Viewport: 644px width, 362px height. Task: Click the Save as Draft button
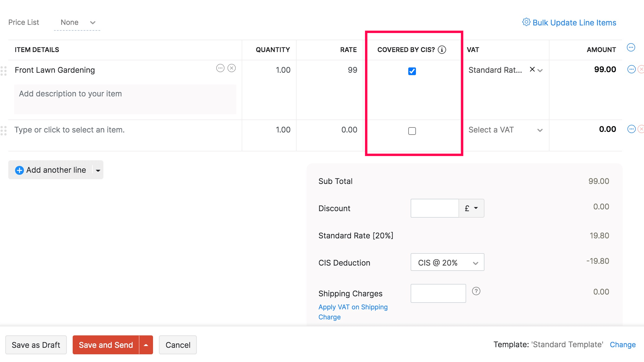point(36,345)
